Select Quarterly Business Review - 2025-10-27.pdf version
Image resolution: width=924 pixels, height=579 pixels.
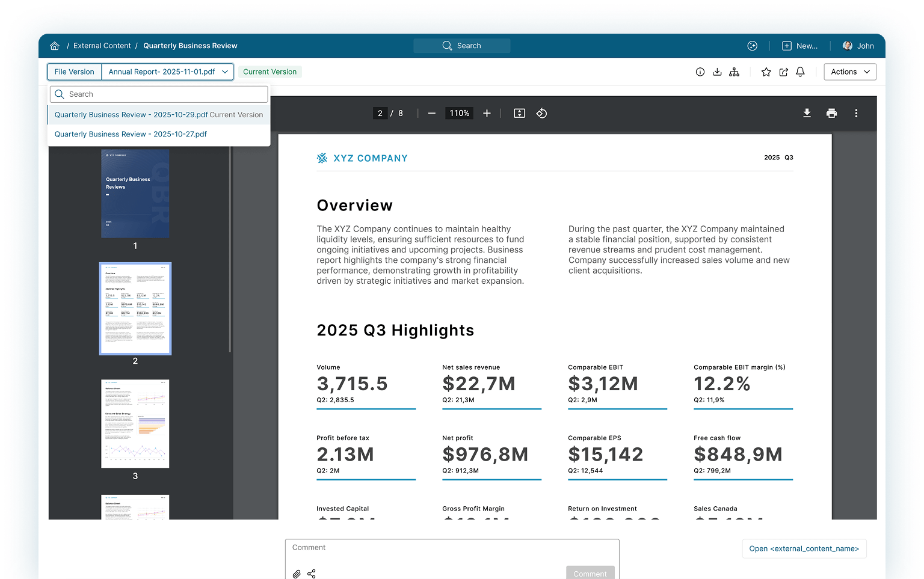click(131, 134)
